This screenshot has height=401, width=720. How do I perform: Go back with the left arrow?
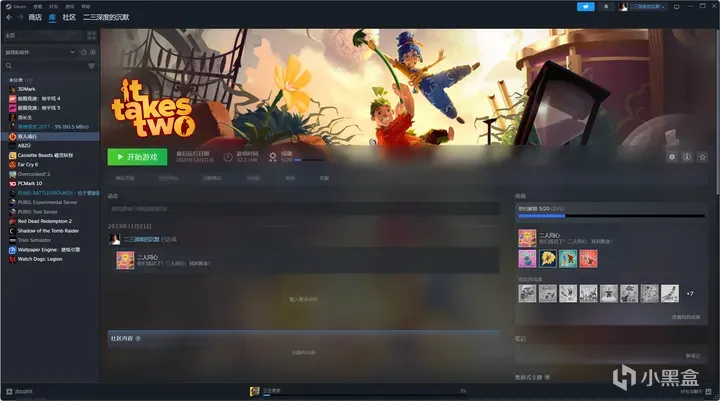pos(9,17)
